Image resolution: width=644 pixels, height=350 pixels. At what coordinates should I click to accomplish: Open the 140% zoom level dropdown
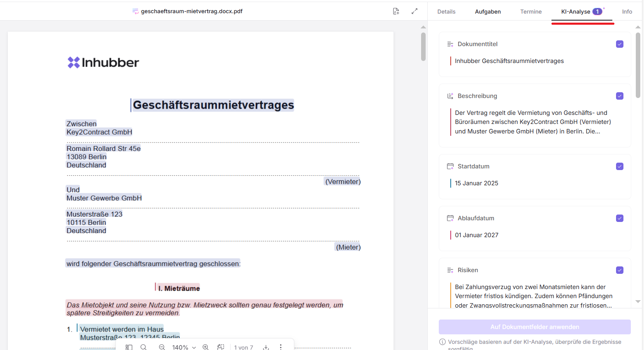(184, 347)
